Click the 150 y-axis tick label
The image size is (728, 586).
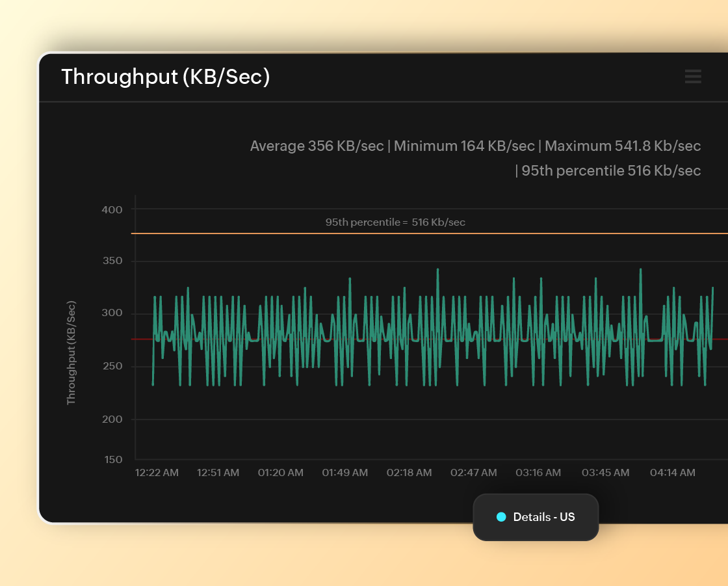point(113,460)
